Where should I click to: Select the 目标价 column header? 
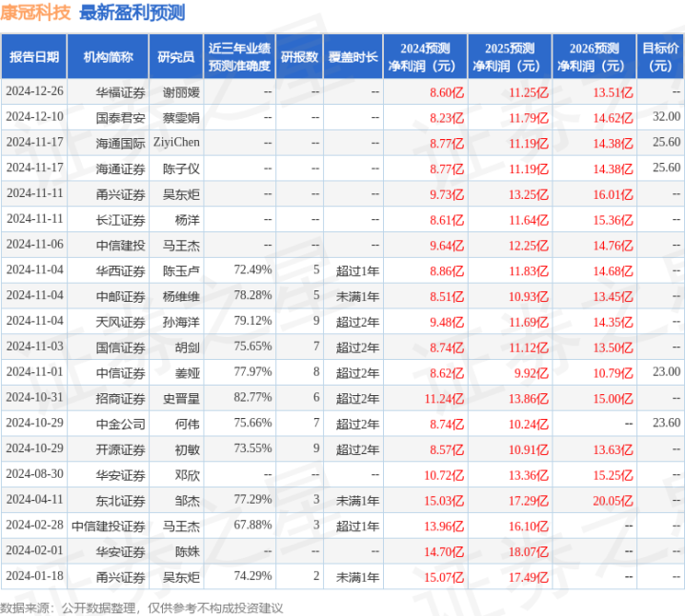coord(660,57)
